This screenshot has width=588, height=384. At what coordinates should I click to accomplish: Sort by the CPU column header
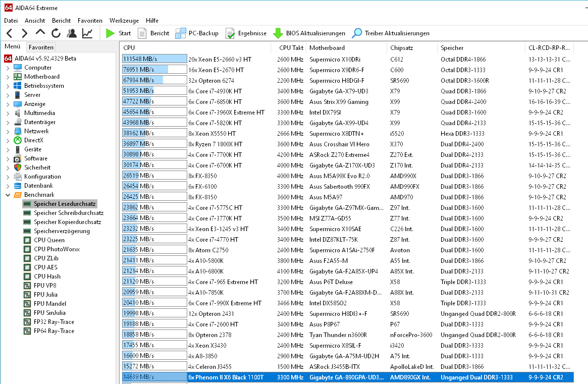pos(195,48)
